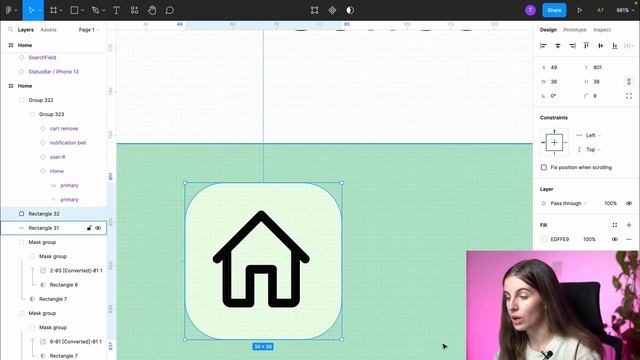Open the Pass through blend mode dropdown
The width and height of the screenshot is (640, 360).
[568, 203]
